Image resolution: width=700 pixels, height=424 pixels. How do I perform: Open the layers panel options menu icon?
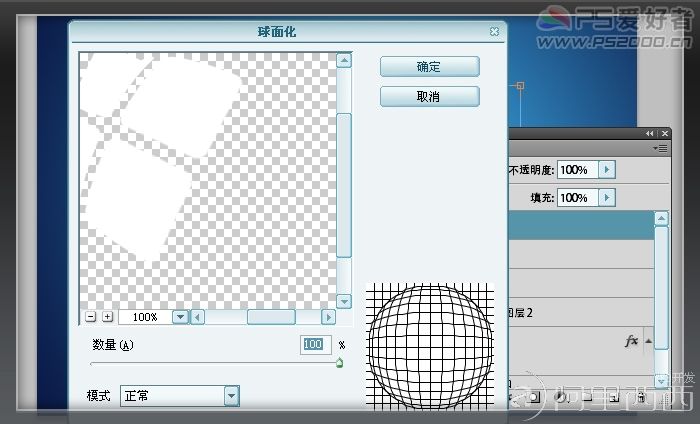click(x=661, y=148)
